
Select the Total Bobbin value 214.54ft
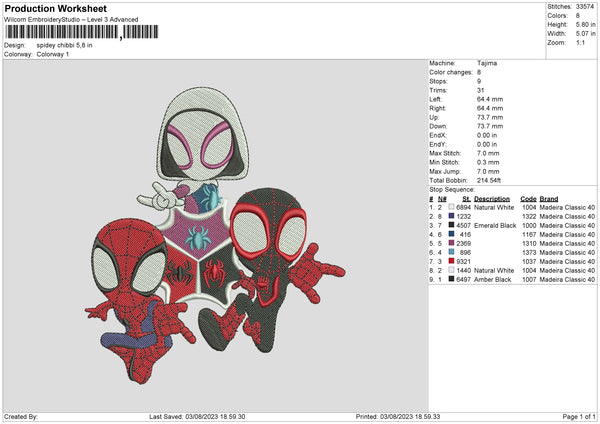[489, 180]
